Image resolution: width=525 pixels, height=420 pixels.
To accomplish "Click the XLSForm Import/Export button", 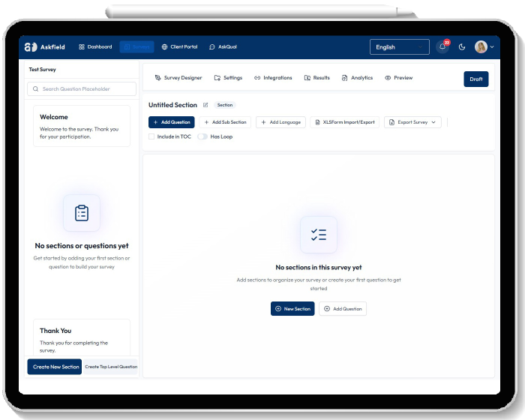I will click(x=344, y=122).
